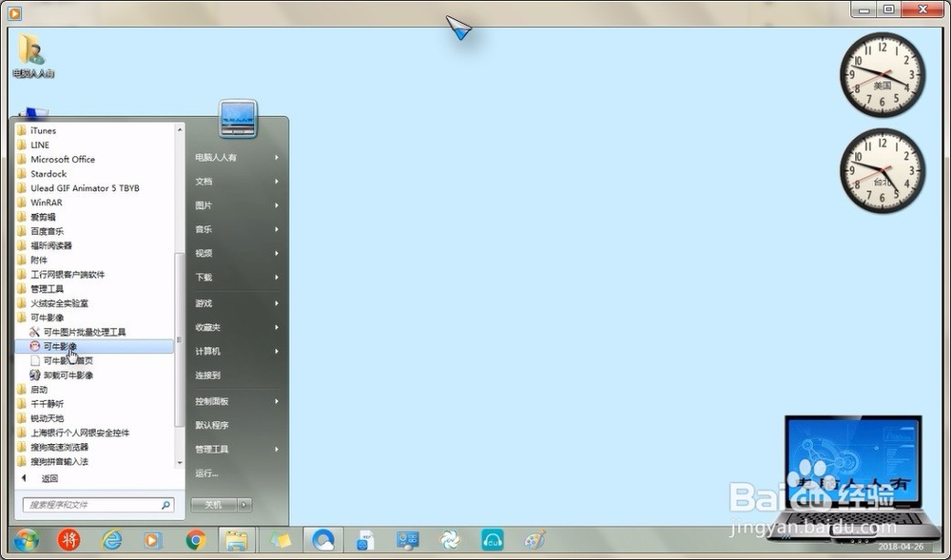Click the programs list scroll down arrow
The image size is (951, 560).
(x=180, y=462)
